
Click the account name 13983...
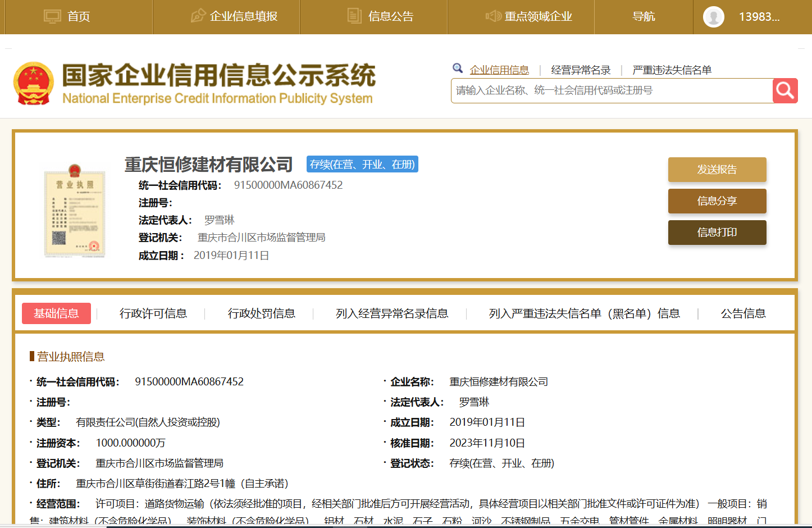pos(759,17)
